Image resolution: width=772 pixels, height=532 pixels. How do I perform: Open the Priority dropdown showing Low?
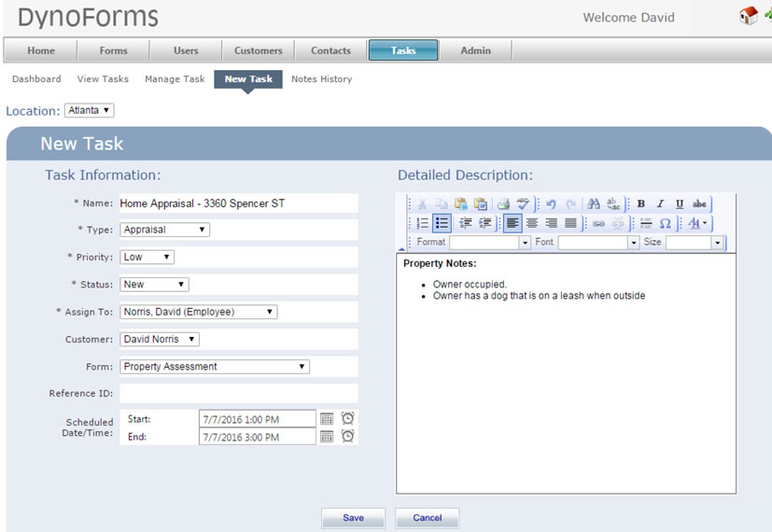pos(147,257)
